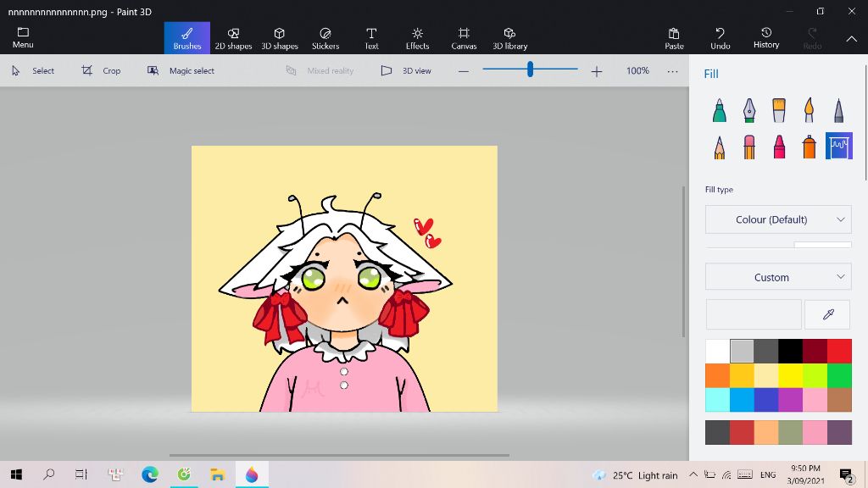Open the three-dot more options menu

pyautogui.click(x=672, y=71)
